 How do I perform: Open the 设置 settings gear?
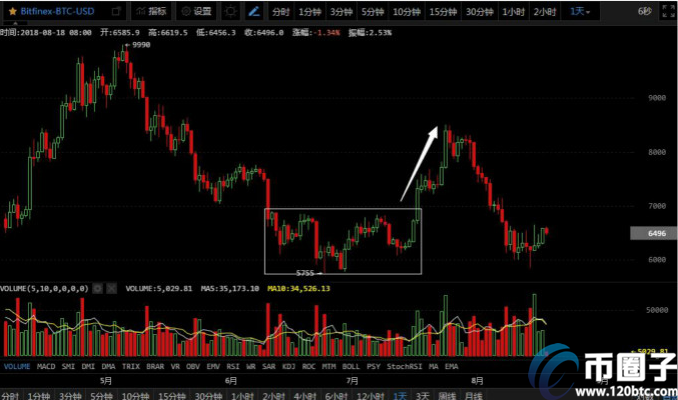197,12
